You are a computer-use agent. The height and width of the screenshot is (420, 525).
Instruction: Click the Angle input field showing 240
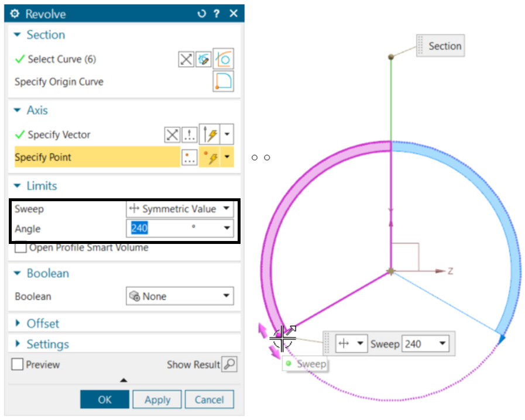click(173, 228)
